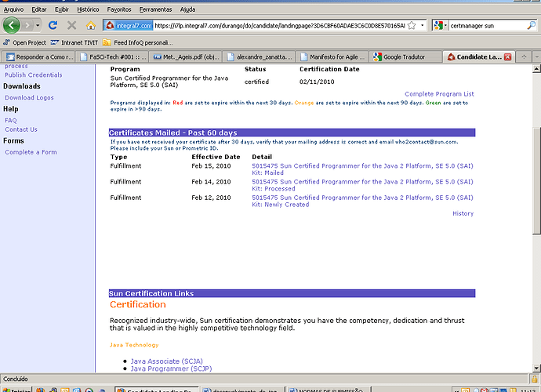Viewport: 541px width, 392px height.
Task: Open the Complete a Form link
Action: (x=31, y=152)
